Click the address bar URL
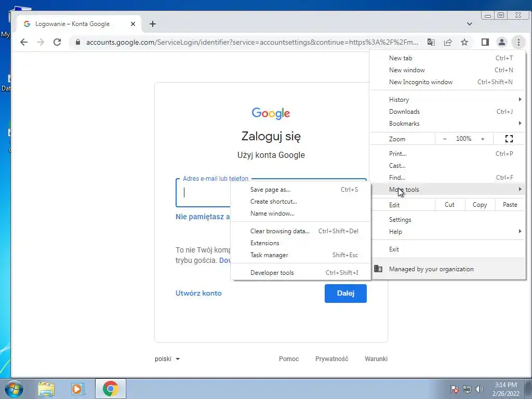This screenshot has width=532, height=399. [252, 42]
